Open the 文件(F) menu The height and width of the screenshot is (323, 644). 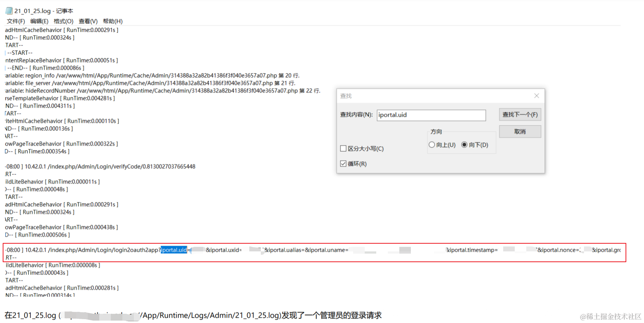(x=16, y=21)
